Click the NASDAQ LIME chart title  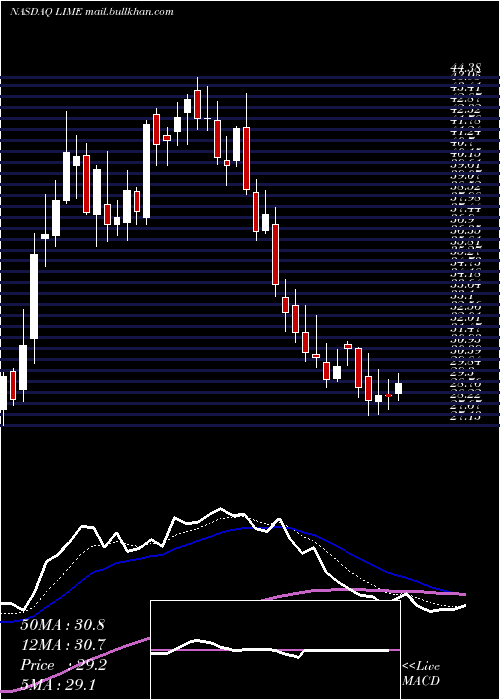point(46,12)
